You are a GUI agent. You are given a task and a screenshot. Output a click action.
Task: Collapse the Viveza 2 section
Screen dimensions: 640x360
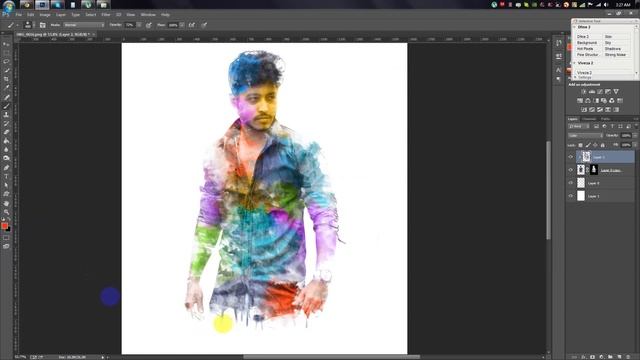pos(575,63)
